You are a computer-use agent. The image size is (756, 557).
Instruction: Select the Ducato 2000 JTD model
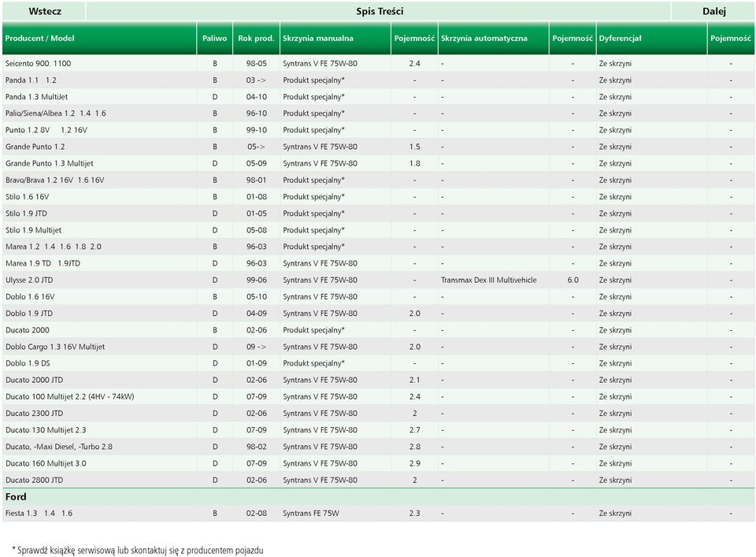pyautogui.click(x=34, y=380)
